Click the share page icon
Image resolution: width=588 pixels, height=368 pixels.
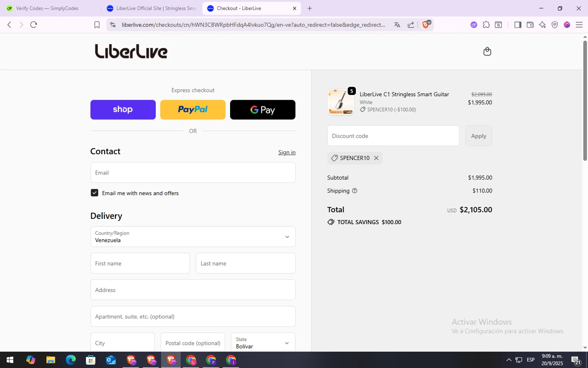pos(411,25)
